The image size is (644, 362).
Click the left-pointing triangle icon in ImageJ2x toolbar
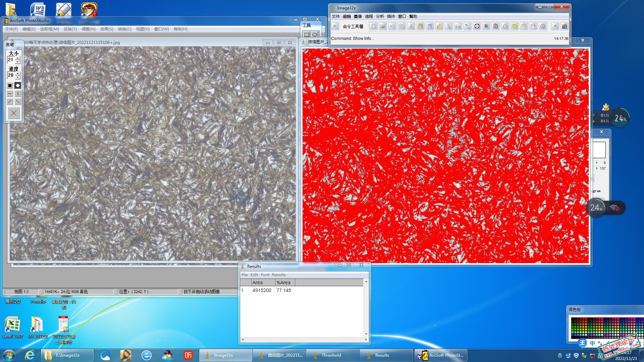[555, 26]
